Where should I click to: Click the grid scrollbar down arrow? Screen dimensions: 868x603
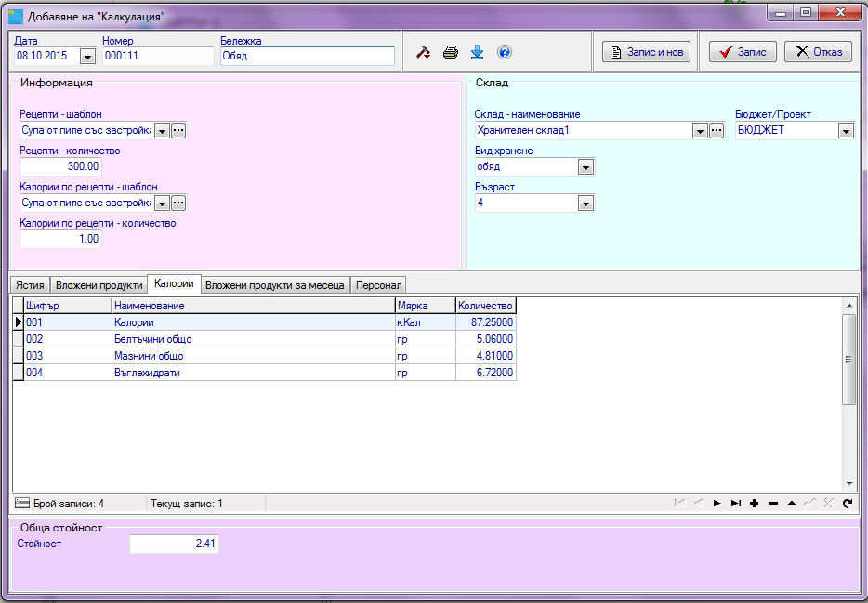[x=849, y=484]
